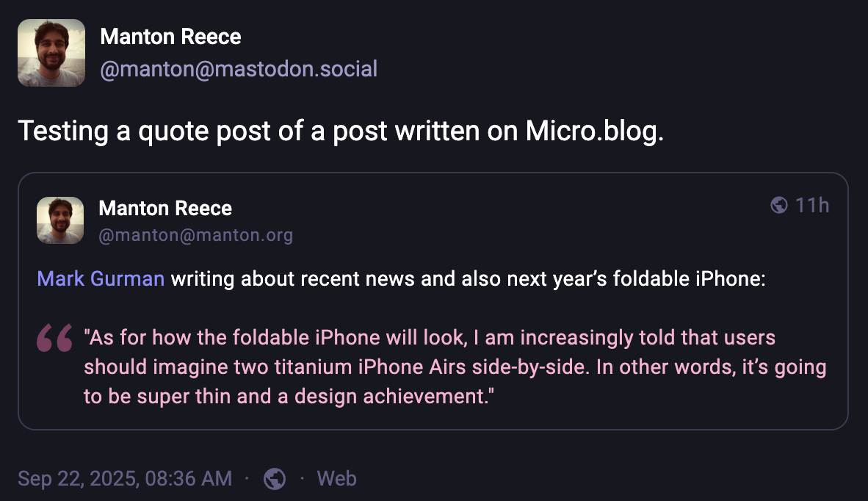Click the @manton@manton.org handle
Viewport: 868px width, 501px height.
coord(195,235)
